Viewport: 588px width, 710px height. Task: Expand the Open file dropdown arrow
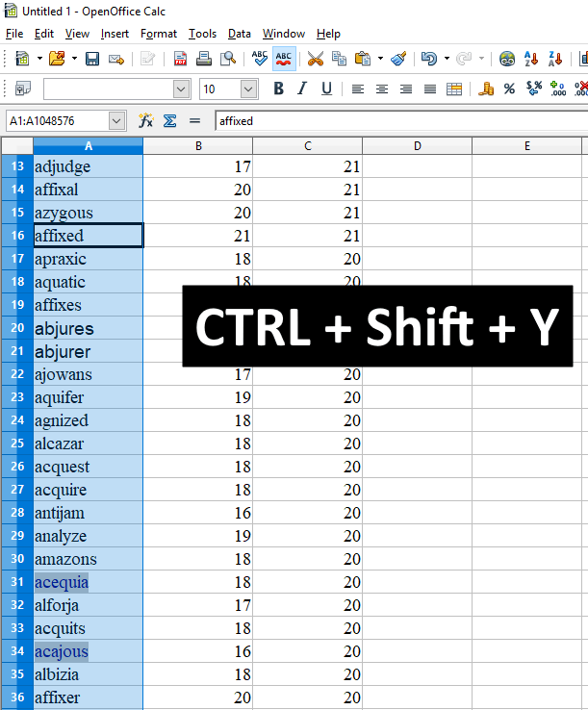point(74,59)
